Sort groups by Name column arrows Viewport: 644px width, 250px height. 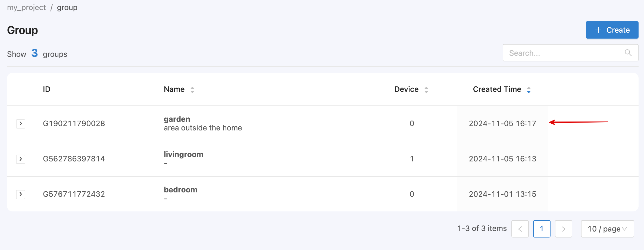point(192,90)
